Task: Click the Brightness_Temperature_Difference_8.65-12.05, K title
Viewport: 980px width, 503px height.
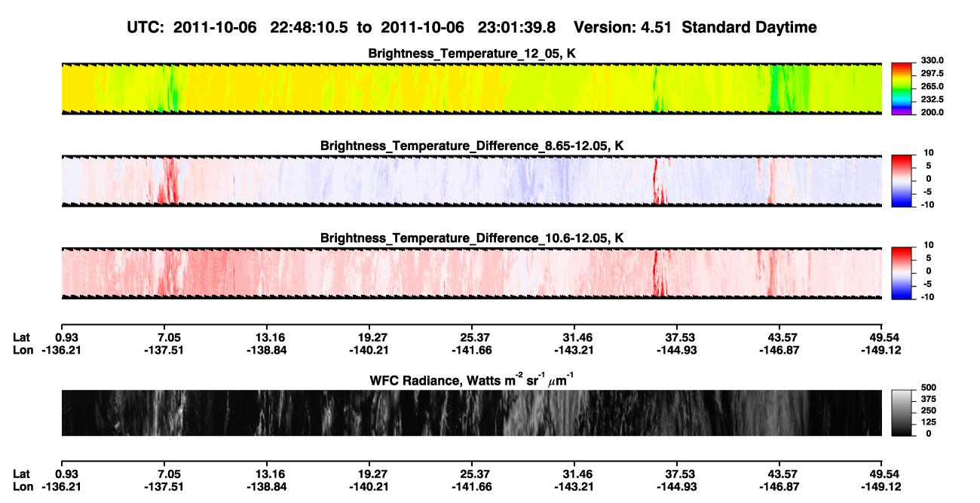Action: (471, 146)
